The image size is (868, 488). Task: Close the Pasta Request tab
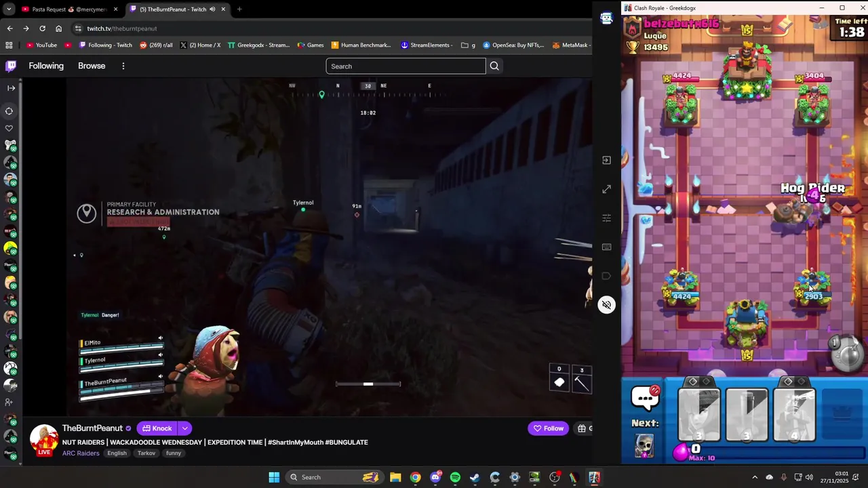[x=115, y=9]
